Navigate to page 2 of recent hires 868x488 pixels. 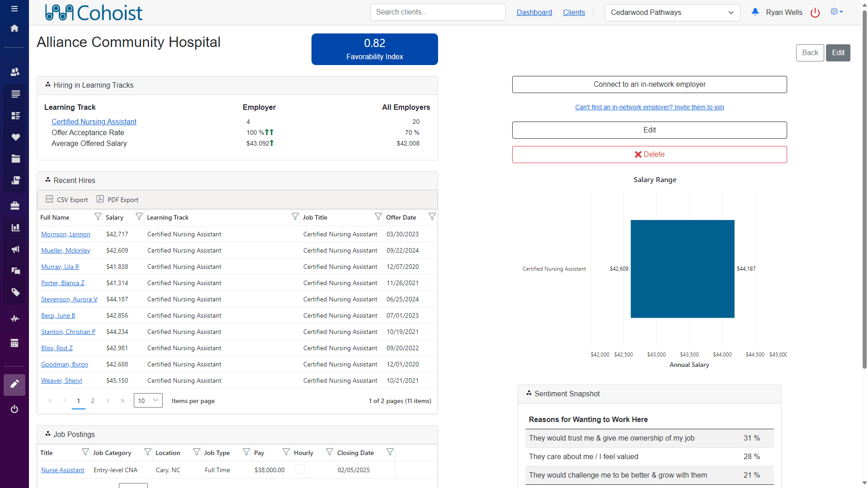coord(93,400)
